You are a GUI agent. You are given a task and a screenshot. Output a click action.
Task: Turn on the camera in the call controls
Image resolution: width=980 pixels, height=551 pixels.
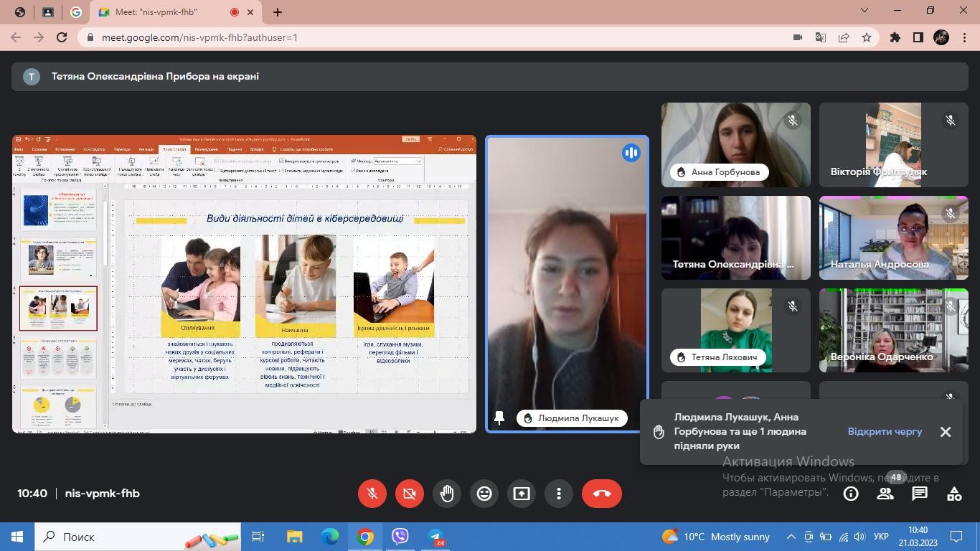coord(410,494)
